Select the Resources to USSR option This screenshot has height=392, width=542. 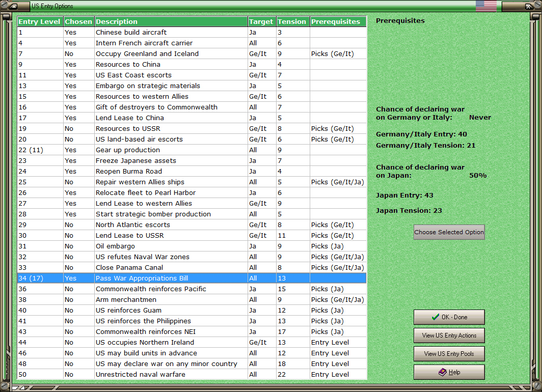192,128
